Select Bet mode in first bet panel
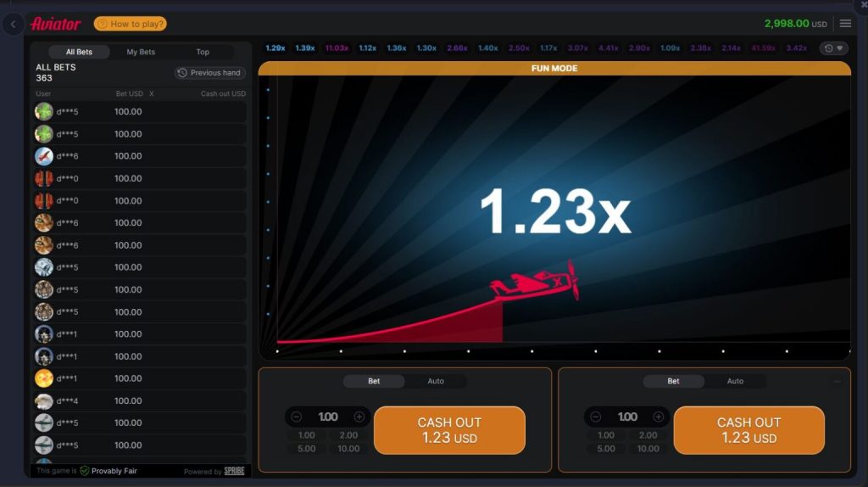868x487 pixels. point(374,381)
